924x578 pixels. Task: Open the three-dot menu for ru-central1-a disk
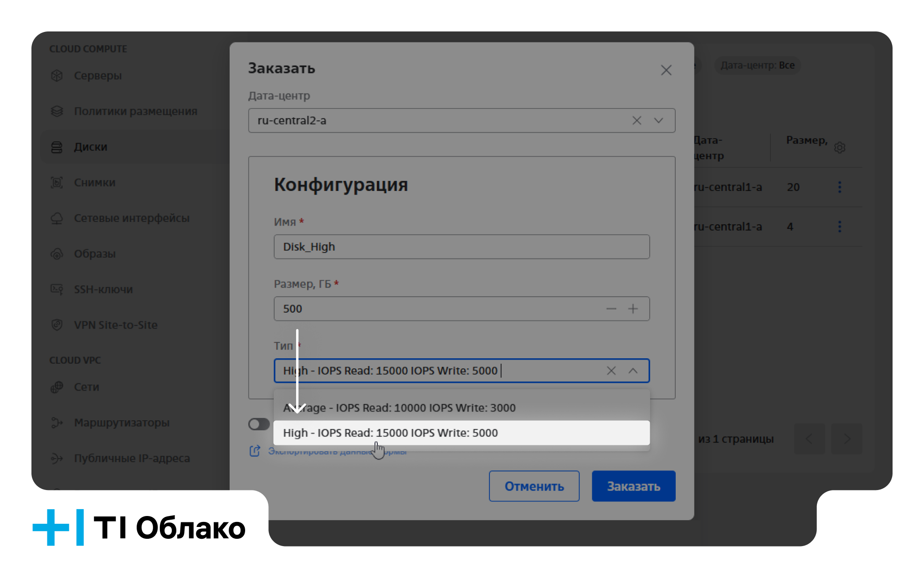point(840,187)
